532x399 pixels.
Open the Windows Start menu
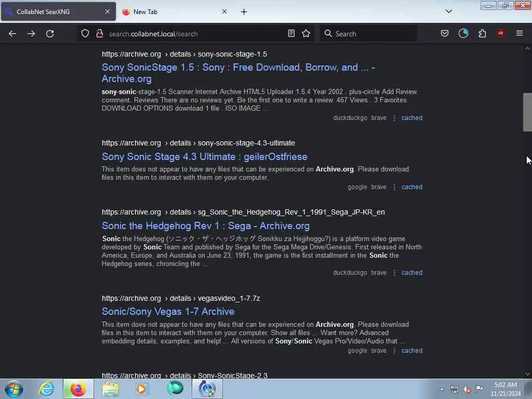point(14,389)
